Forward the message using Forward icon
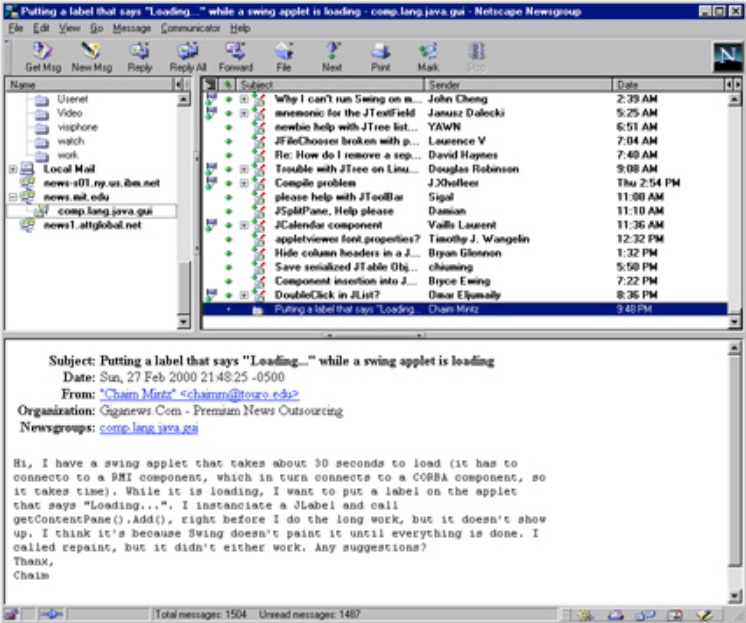Image resolution: width=746 pixels, height=623 pixels. 236,51
